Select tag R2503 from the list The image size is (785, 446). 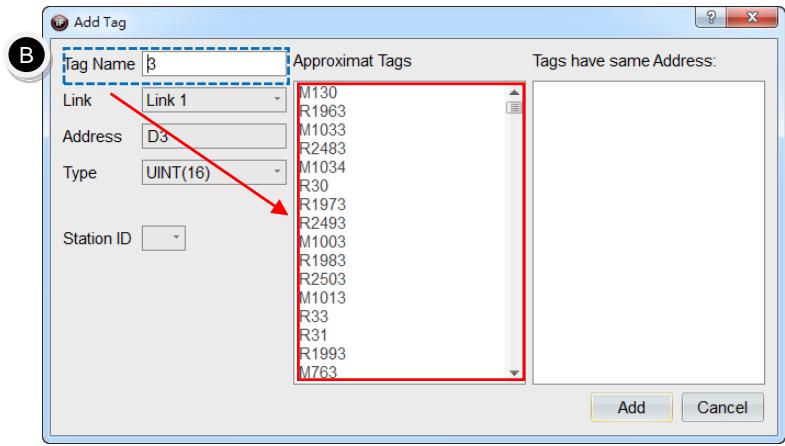pyautogui.click(x=322, y=279)
